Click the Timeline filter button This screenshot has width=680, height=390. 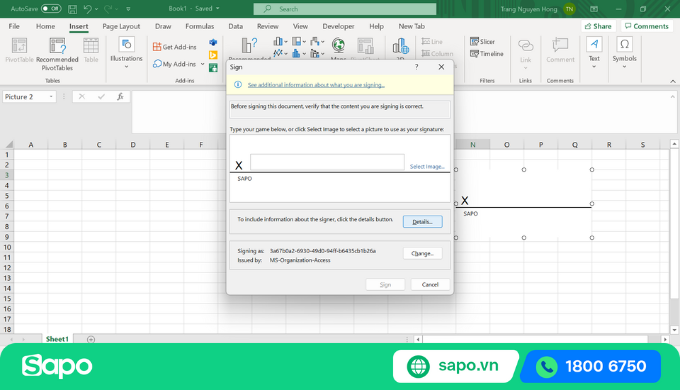tap(487, 54)
